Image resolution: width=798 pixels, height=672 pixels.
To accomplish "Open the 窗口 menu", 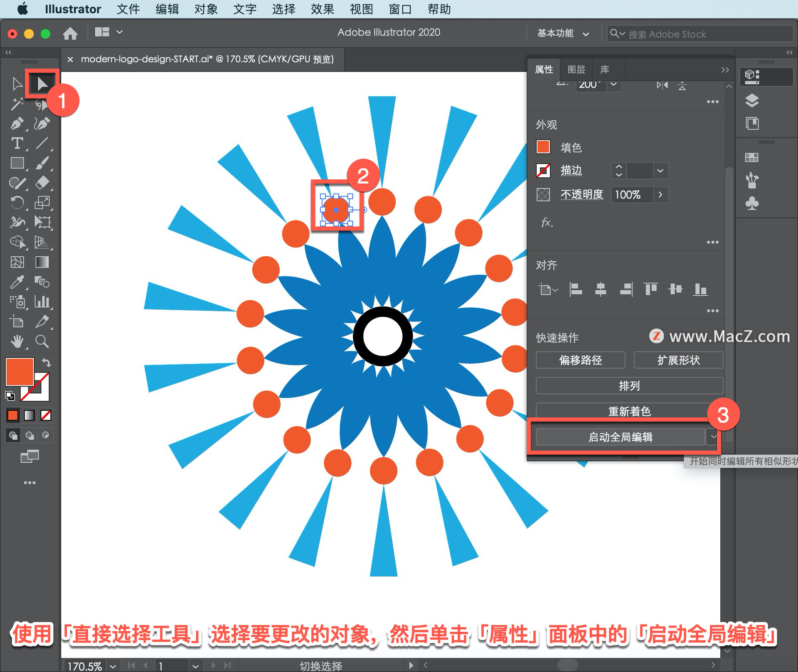I will pos(400,9).
